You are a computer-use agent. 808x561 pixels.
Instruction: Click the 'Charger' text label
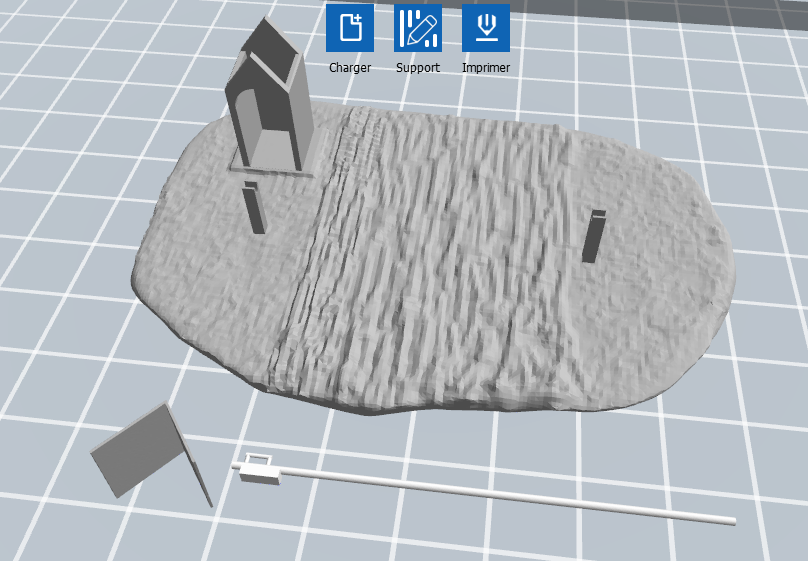(350, 67)
